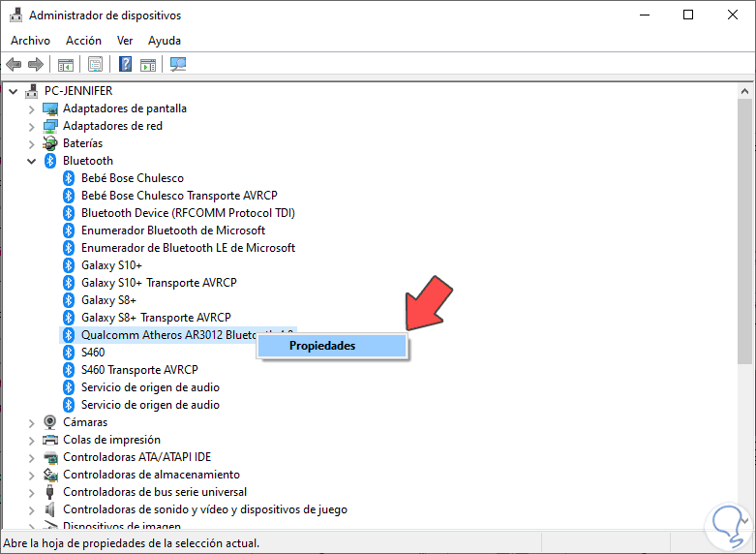Choose Propiedades from the context menu

point(333,346)
